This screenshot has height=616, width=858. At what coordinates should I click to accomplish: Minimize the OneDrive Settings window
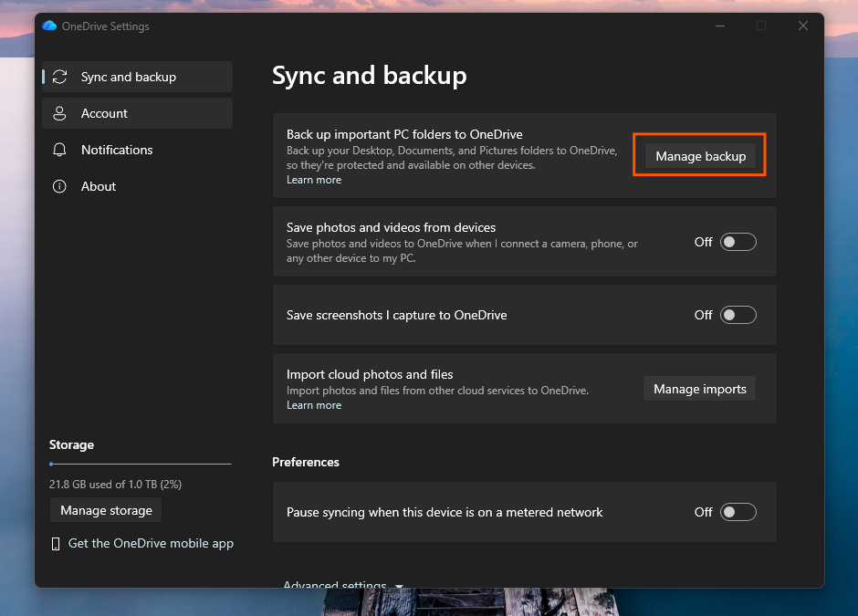click(719, 26)
